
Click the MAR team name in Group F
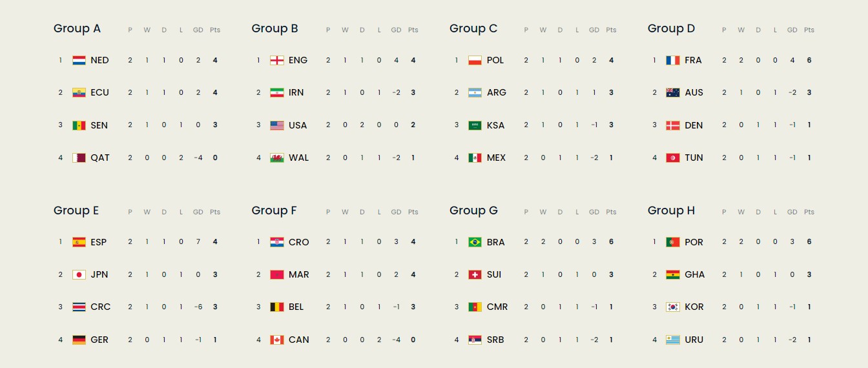pyautogui.click(x=298, y=274)
